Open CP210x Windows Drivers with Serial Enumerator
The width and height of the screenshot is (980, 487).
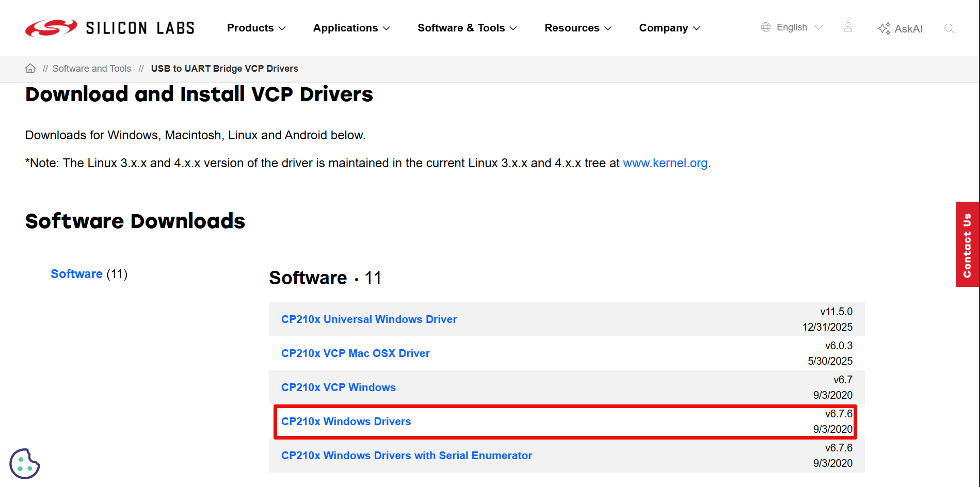[x=406, y=456]
